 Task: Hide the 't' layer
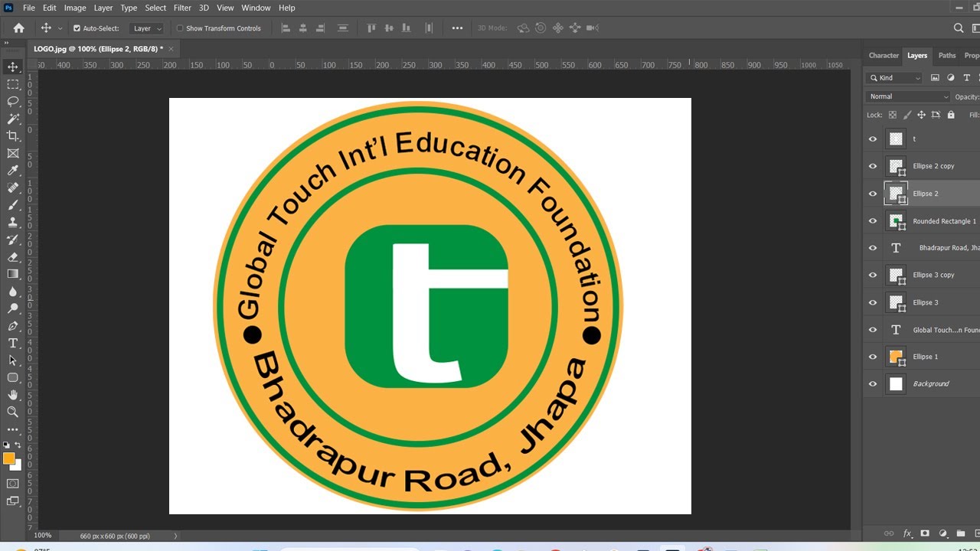point(873,139)
